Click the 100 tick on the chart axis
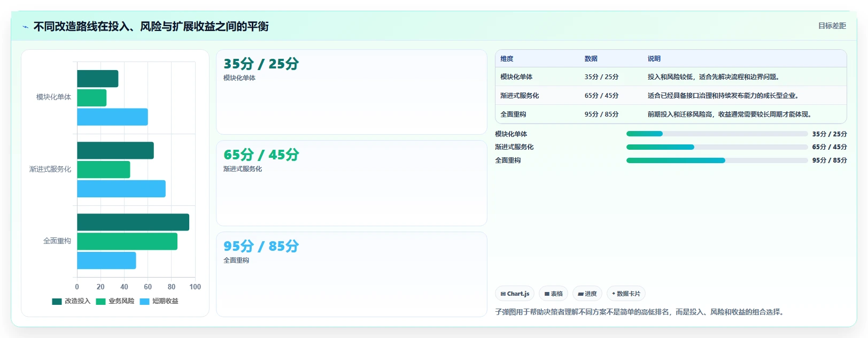This screenshot has width=868, height=338. (x=195, y=287)
